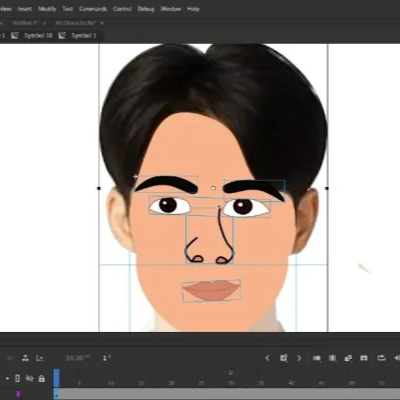Toggle lock all layers padlock icon

tap(42, 378)
